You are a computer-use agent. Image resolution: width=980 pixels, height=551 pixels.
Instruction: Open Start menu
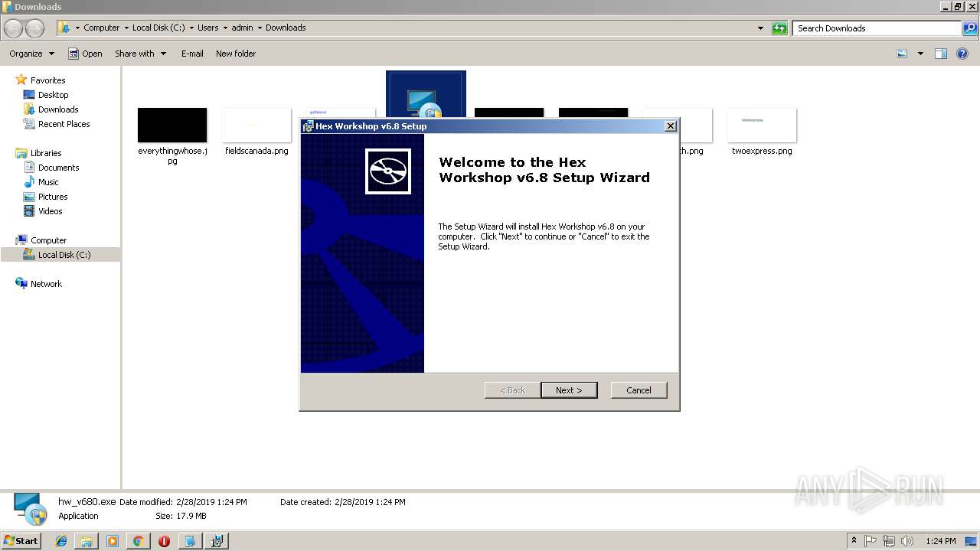click(x=21, y=540)
